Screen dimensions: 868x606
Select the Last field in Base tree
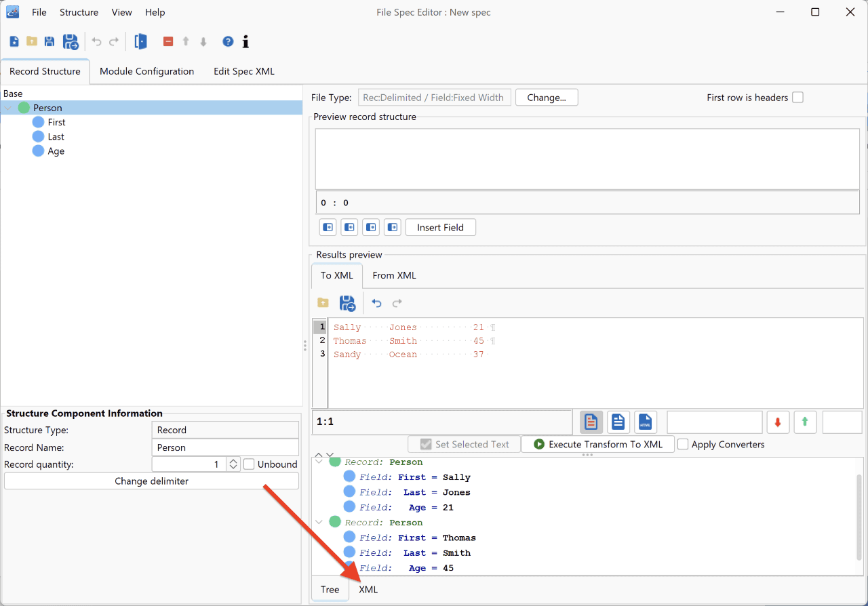pos(56,136)
